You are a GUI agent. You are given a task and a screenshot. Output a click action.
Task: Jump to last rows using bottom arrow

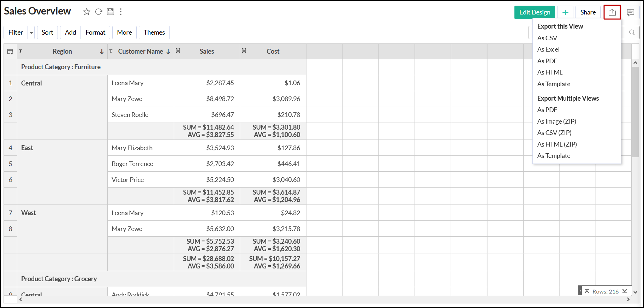pos(625,291)
